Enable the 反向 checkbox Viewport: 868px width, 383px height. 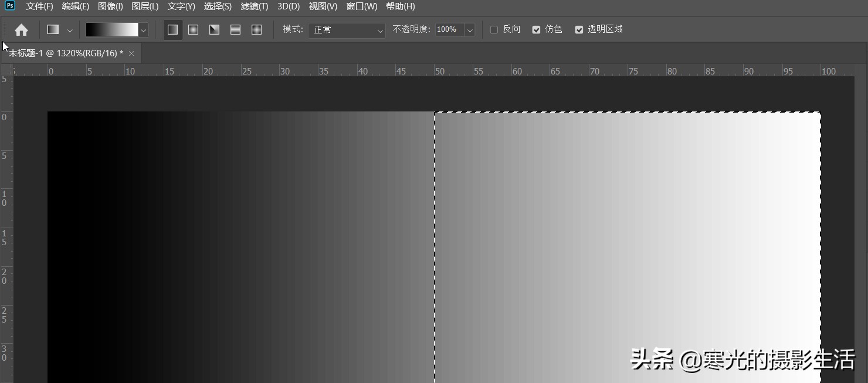494,29
